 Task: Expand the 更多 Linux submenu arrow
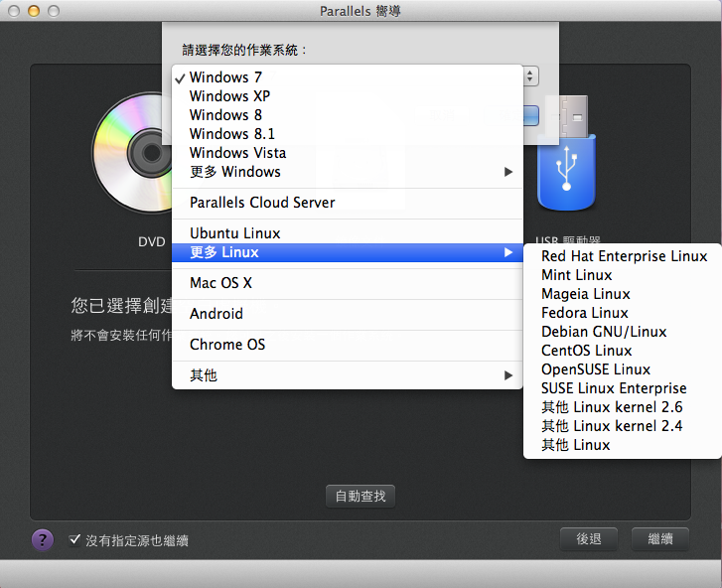tap(507, 252)
